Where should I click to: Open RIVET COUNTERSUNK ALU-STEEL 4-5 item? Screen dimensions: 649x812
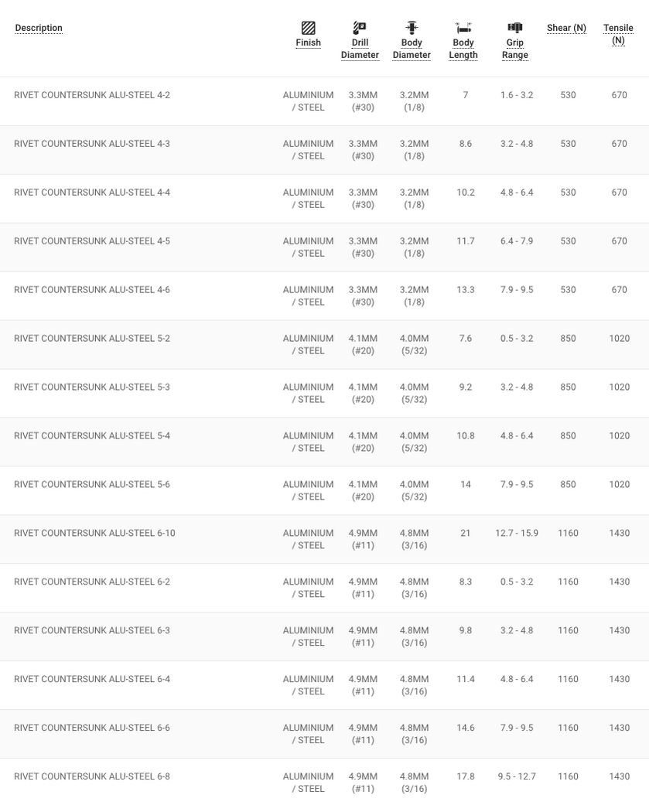tap(92, 241)
